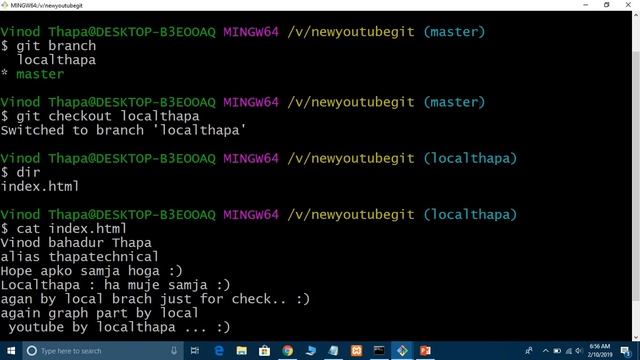Restore down the MINGW64 terminal window
The image size is (640, 360).
click(607, 5)
